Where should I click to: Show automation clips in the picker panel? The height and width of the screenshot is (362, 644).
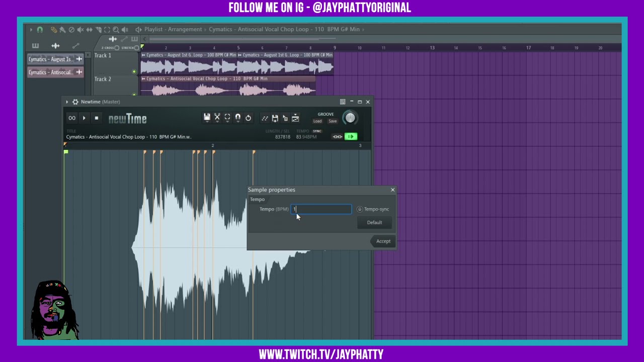pyautogui.click(x=76, y=46)
